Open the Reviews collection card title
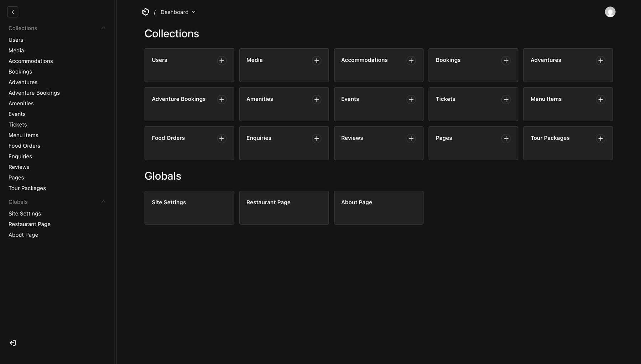 point(352,138)
